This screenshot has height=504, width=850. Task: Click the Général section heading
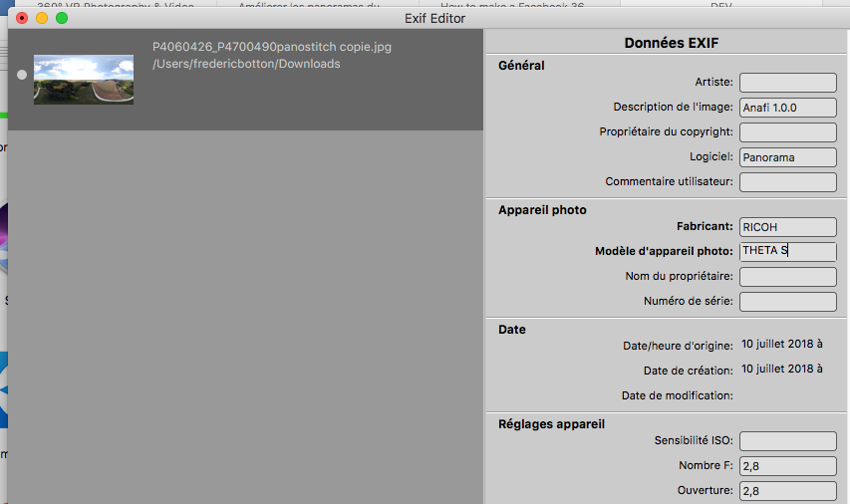(x=521, y=66)
